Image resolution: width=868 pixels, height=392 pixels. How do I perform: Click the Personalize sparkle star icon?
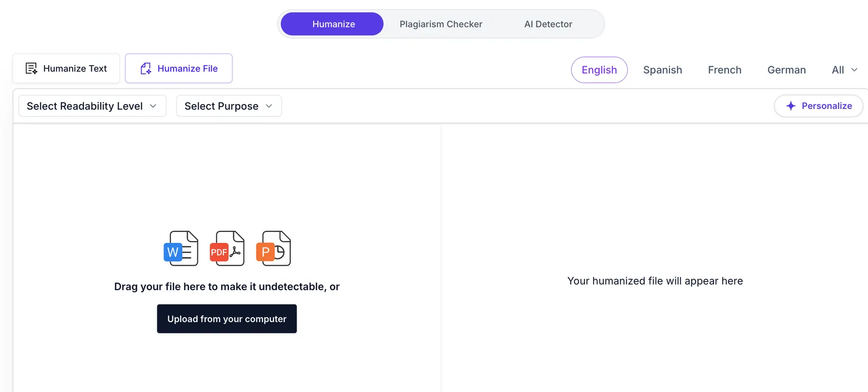tap(790, 106)
